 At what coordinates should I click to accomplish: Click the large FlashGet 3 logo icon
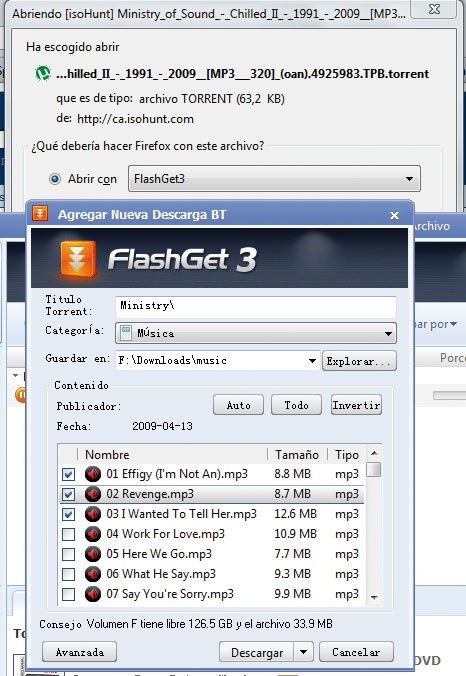point(78,259)
